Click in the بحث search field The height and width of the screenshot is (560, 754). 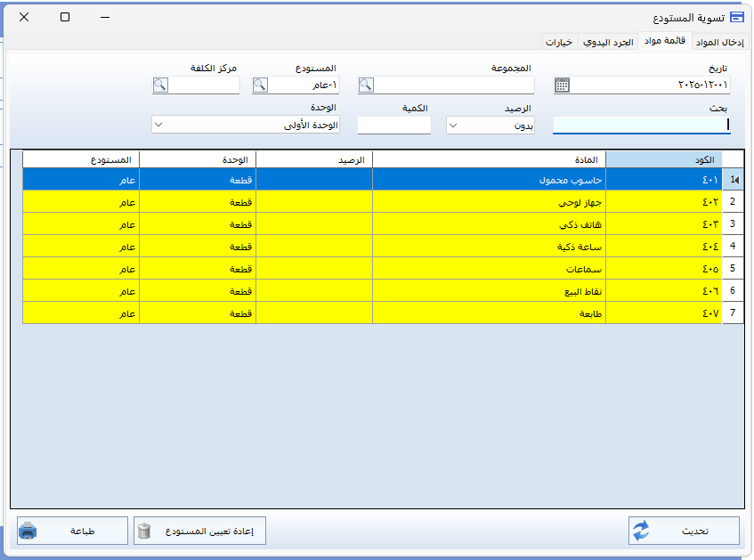[x=640, y=126]
